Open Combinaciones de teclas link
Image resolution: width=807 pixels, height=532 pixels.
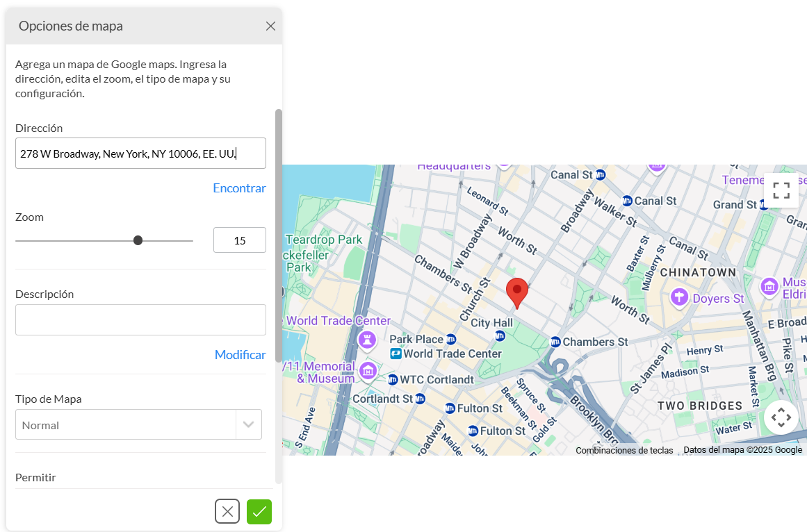[x=624, y=450]
